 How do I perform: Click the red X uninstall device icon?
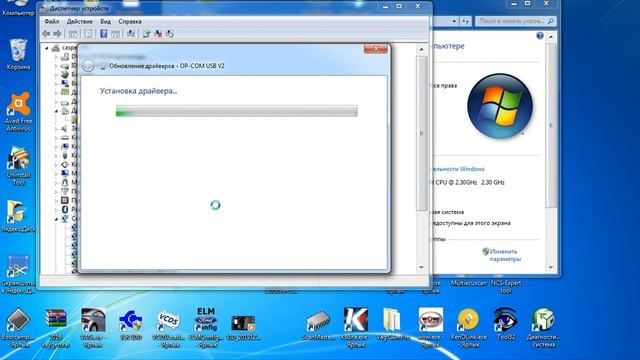click(x=158, y=34)
